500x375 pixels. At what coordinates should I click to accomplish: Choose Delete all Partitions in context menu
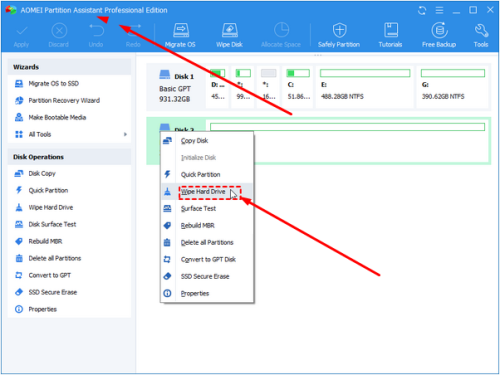[207, 243]
